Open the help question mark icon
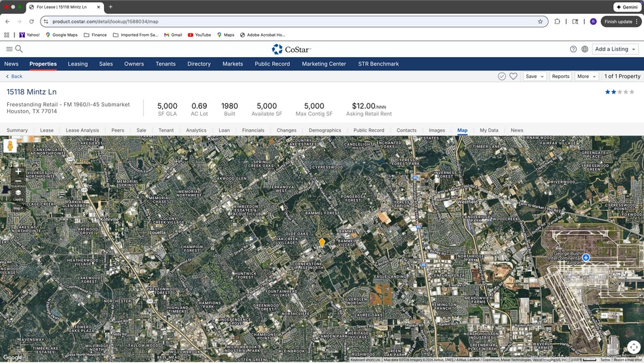The height and width of the screenshot is (363, 644). (573, 49)
